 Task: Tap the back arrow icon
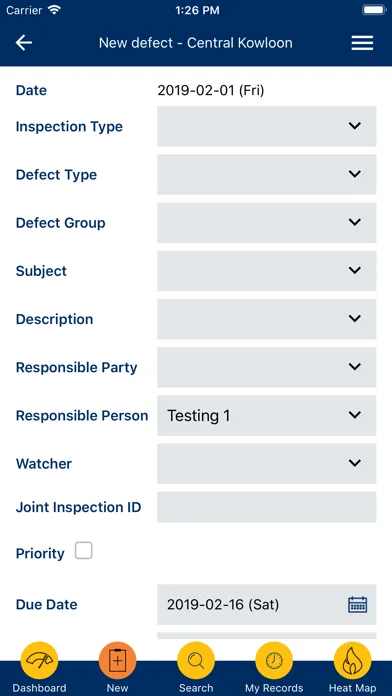click(x=24, y=43)
